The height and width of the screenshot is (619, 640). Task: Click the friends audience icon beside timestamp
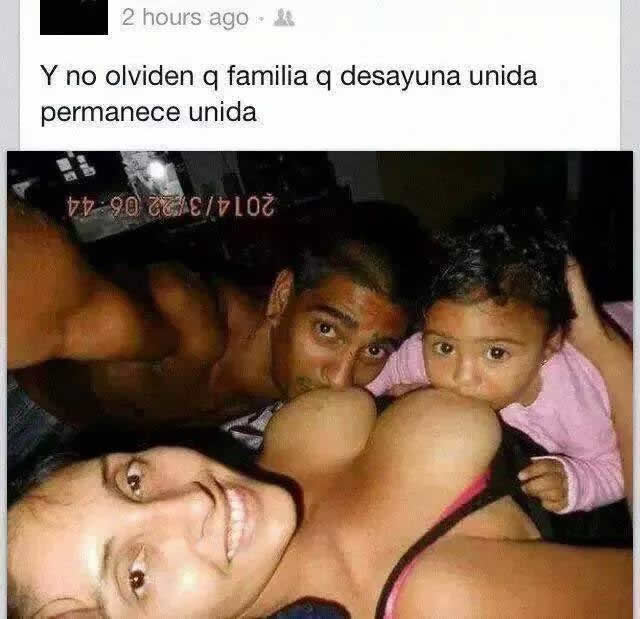tap(284, 19)
